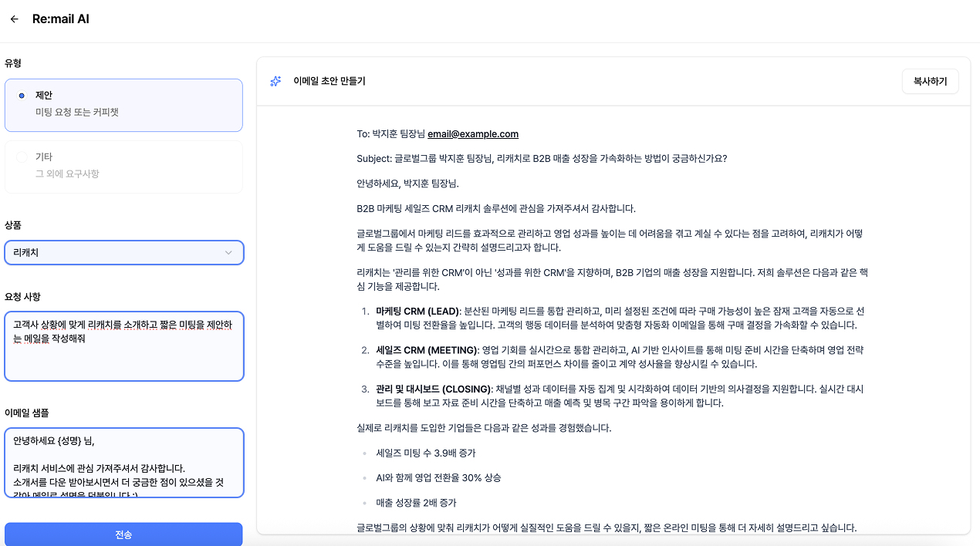Screen dimensions: 980x546
Task: Click the 요청 사항 text area
Action: pyautogui.click(x=123, y=346)
